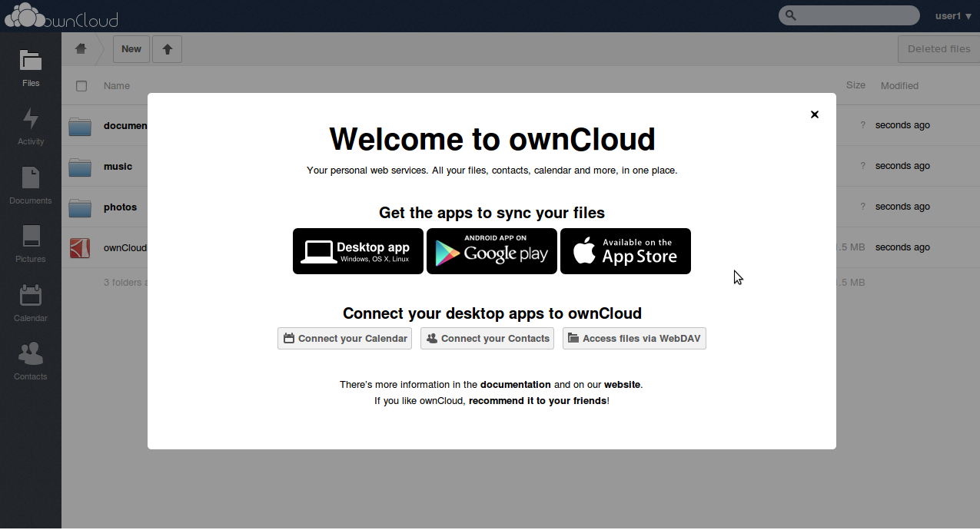This screenshot has height=530, width=980.
Task: Click Connect your Calendar button
Action: [345, 339]
